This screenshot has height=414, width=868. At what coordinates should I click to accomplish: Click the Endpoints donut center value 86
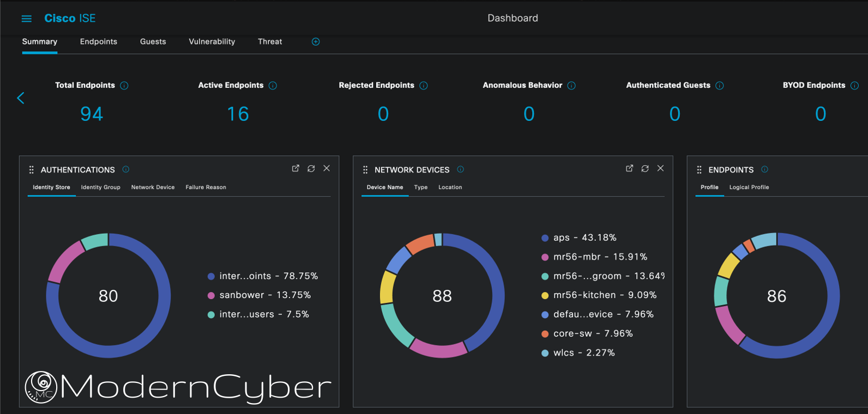[777, 296]
